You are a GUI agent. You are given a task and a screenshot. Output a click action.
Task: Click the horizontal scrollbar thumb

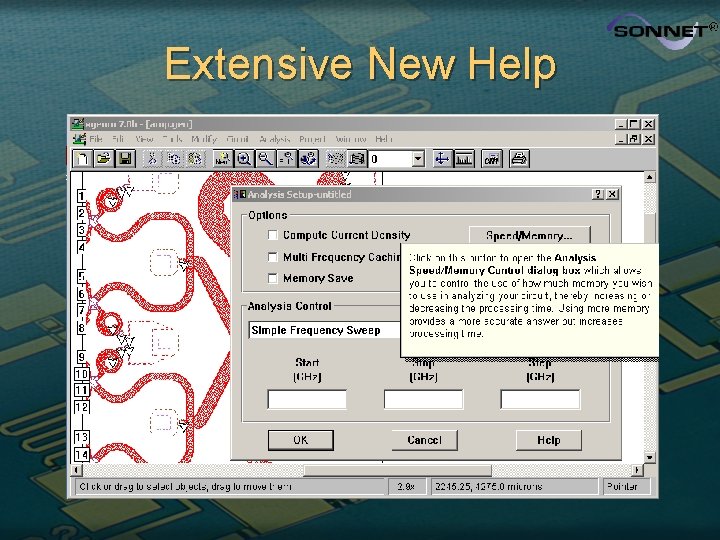pos(397,470)
